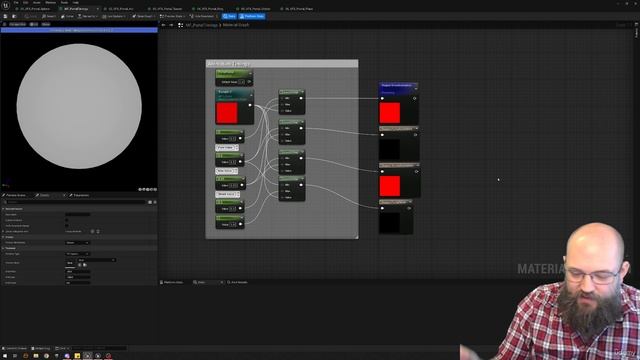This screenshot has width=640, height=360.
Task: Collapse the first Details category section
Action: (x=4, y=209)
